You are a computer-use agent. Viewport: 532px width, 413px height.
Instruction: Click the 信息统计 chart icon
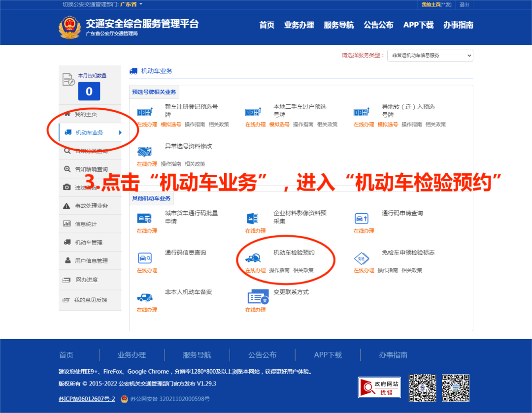[67, 224]
